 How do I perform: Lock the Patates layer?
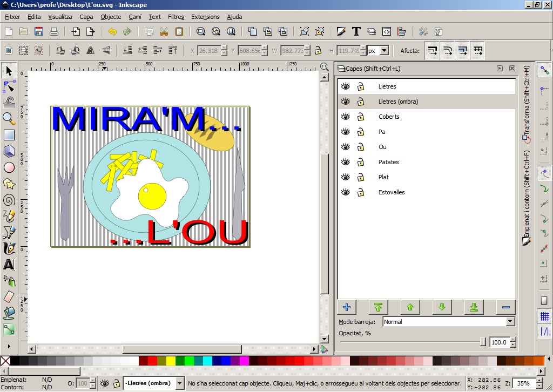360,162
